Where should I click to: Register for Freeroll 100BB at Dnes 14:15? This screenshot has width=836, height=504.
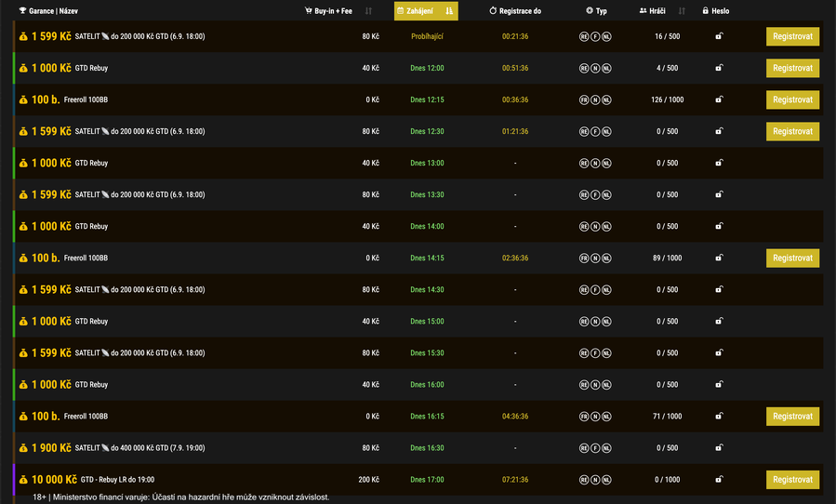pos(792,258)
